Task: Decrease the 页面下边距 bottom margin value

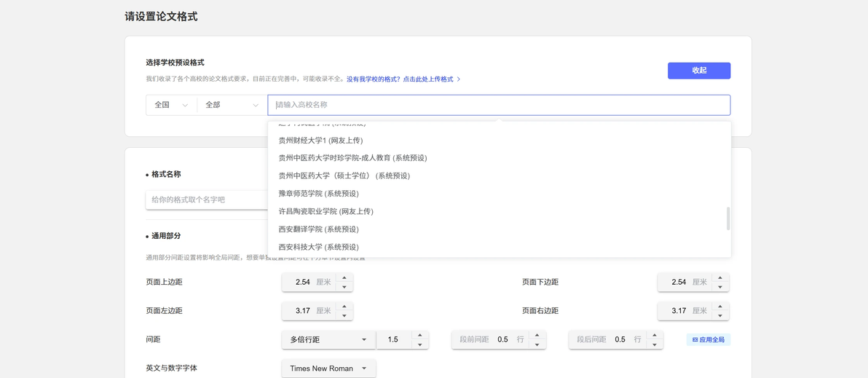Action: [x=720, y=287]
